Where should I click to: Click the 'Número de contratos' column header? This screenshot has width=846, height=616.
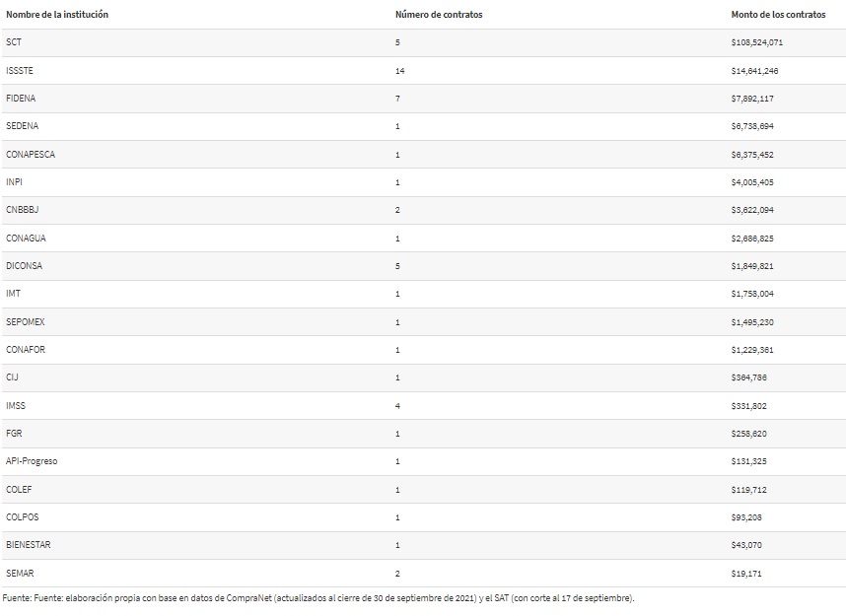pyautogui.click(x=439, y=15)
